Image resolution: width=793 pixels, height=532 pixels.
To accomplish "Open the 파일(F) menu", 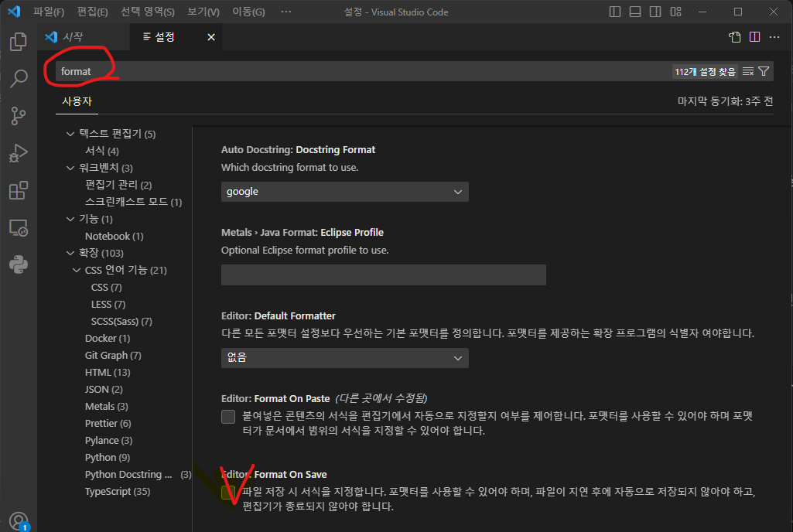I will (x=49, y=12).
